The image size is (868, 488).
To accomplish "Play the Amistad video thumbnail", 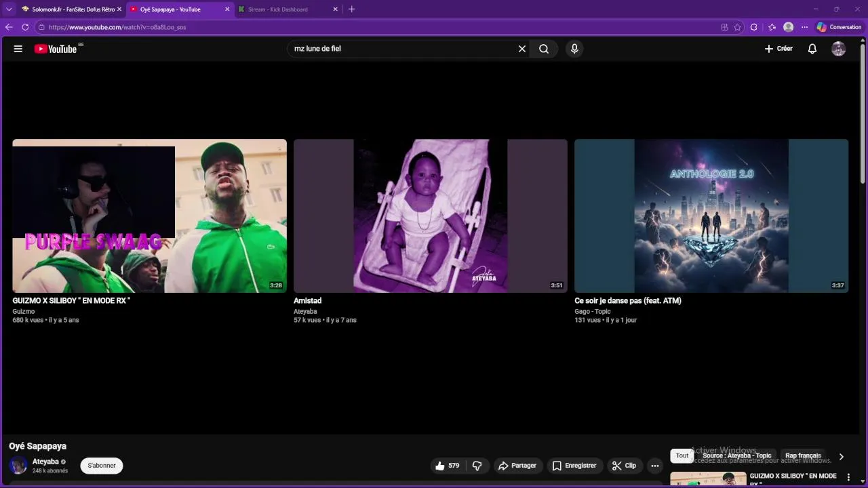I will point(431,216).
